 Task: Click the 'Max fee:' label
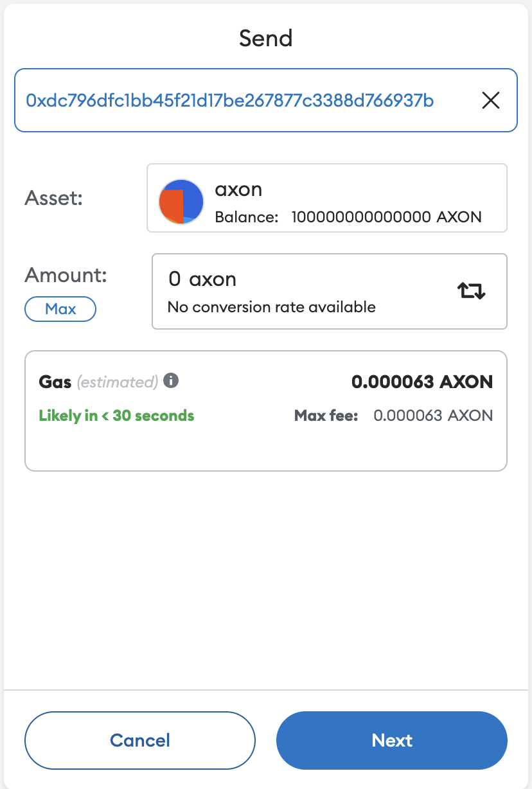coord(326,416)
